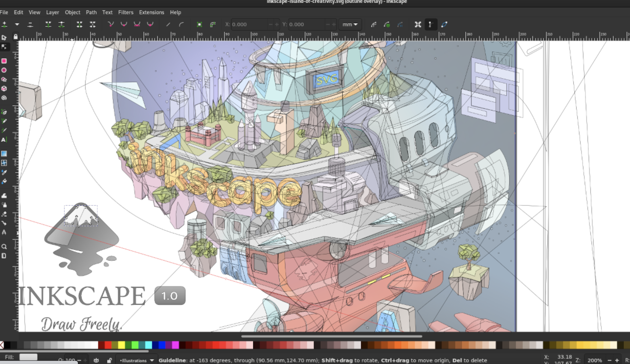Make selected nodes cusp (corner)

point(111,24)
